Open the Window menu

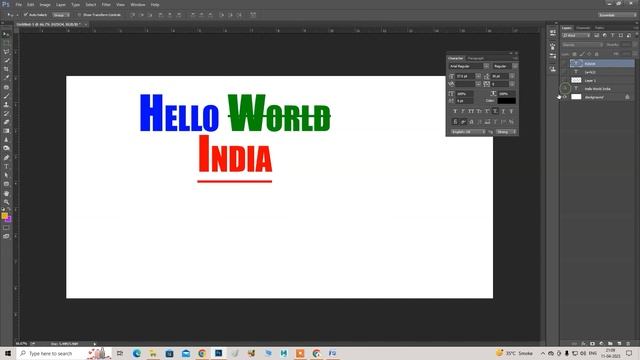click(138, 4)
